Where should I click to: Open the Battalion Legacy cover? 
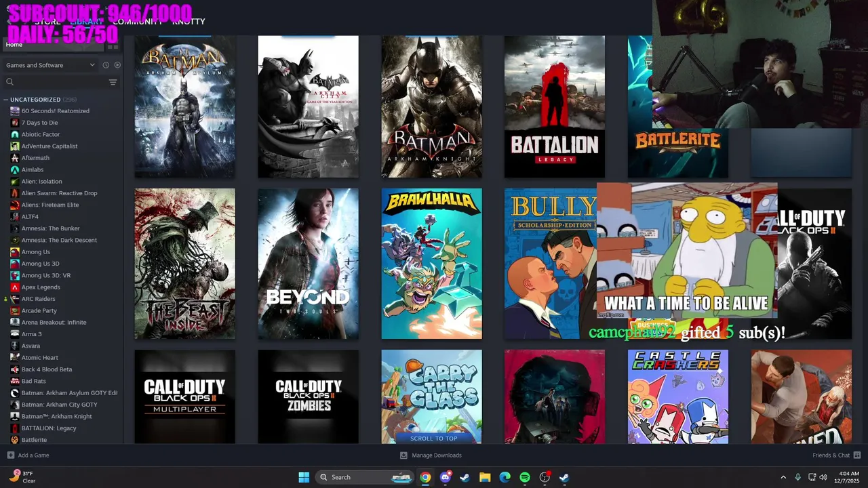pyautogui.click(x=555, y=106)
